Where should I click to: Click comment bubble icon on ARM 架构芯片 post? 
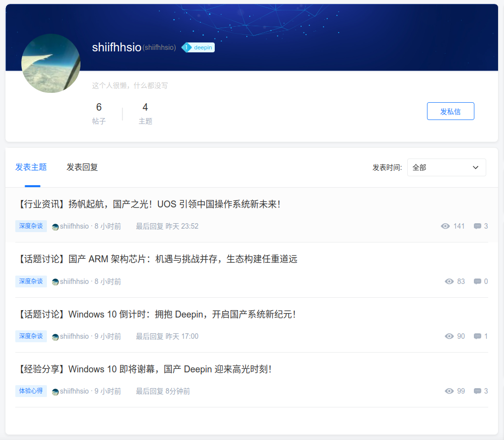click(x=477, y=281)
